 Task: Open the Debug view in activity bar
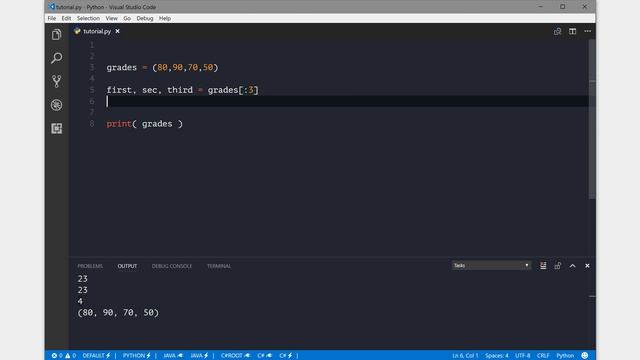(57, 105)
